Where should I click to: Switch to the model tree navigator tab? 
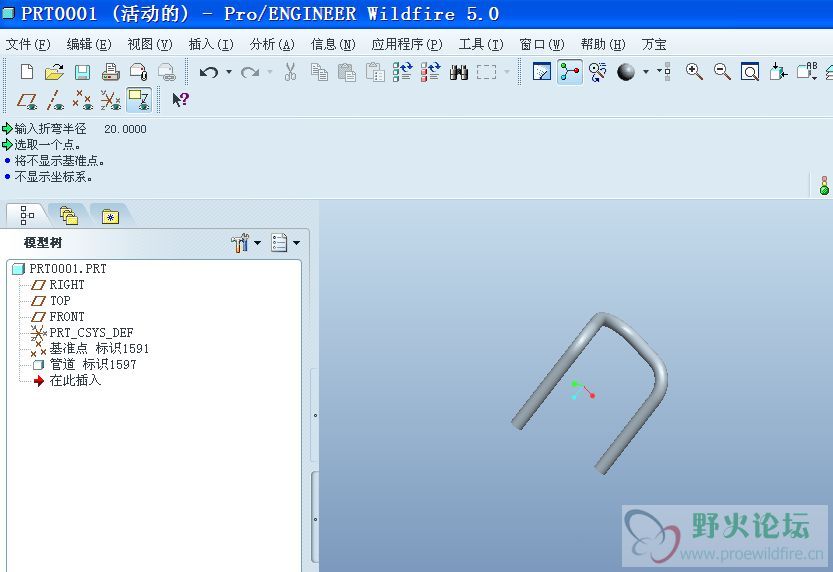tap(27, 215)
